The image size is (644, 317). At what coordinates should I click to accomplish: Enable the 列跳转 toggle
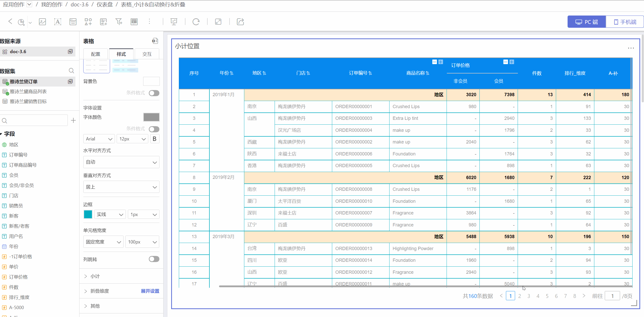pos(154,259)
